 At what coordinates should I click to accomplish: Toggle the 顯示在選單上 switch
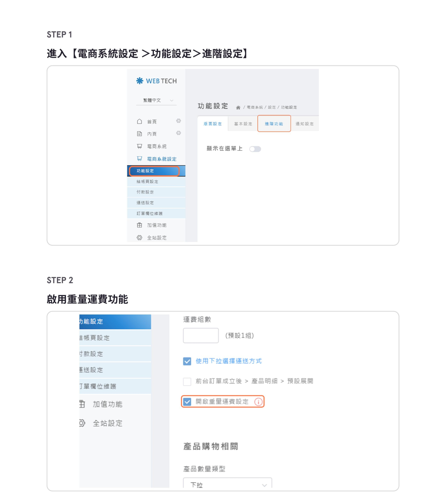255,149
